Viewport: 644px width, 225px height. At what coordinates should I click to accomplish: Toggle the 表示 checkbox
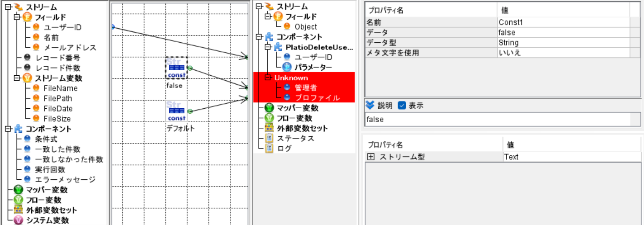tap(402, 105)
